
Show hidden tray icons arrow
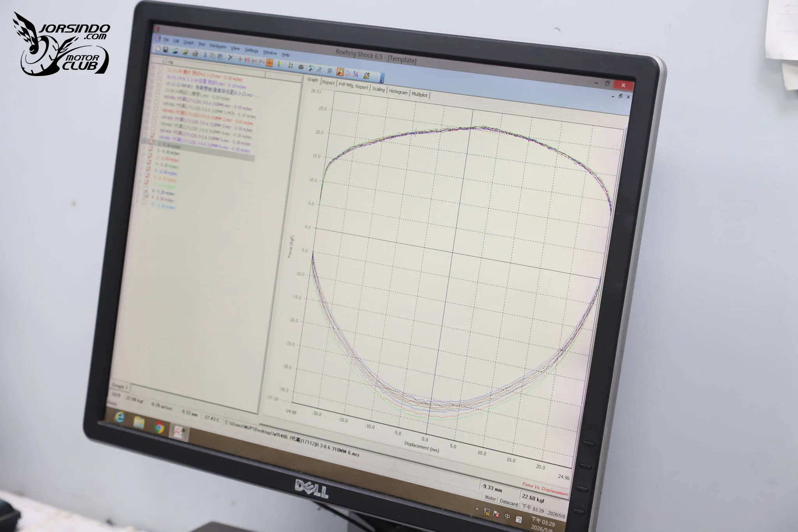(477, 509)
